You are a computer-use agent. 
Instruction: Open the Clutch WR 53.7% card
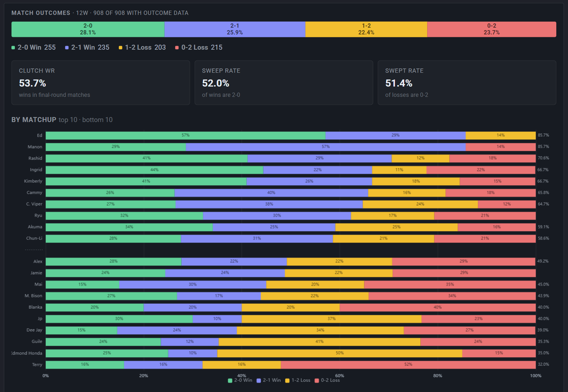pos(101,83)
